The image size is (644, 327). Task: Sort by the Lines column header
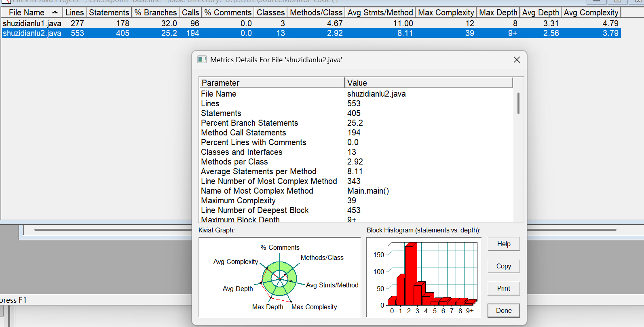click(74, 13)
